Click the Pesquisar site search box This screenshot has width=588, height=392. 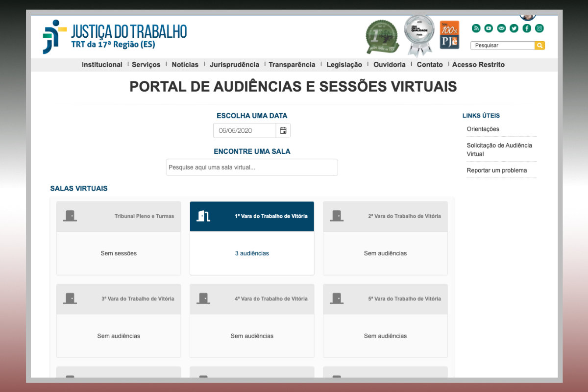tap(502, 46)
